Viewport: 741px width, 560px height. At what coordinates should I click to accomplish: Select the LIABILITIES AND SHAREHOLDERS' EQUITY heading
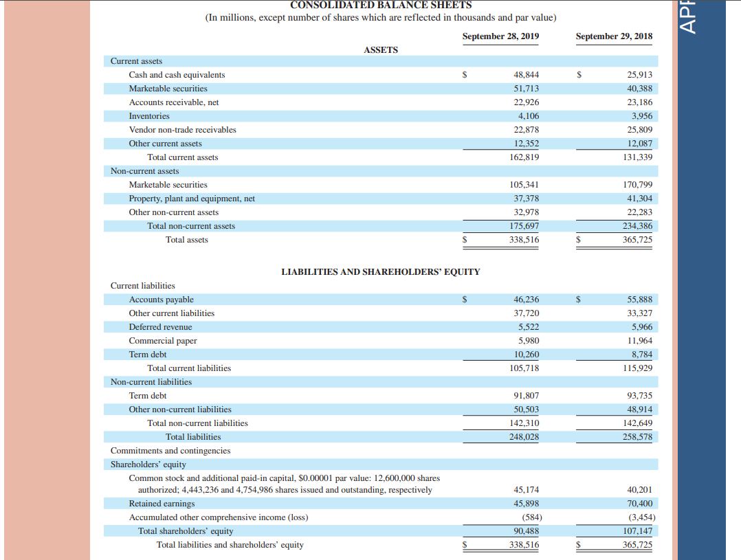point(381,271)
